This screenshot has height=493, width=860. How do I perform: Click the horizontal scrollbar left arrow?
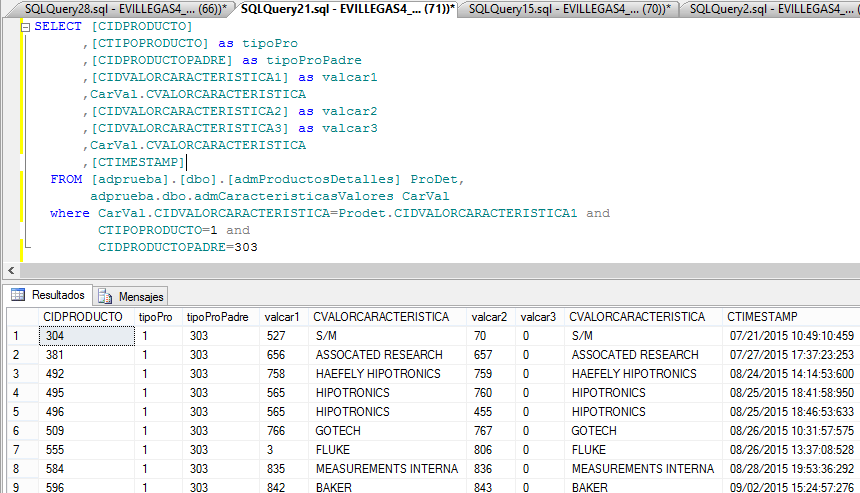tap(11, 270)
